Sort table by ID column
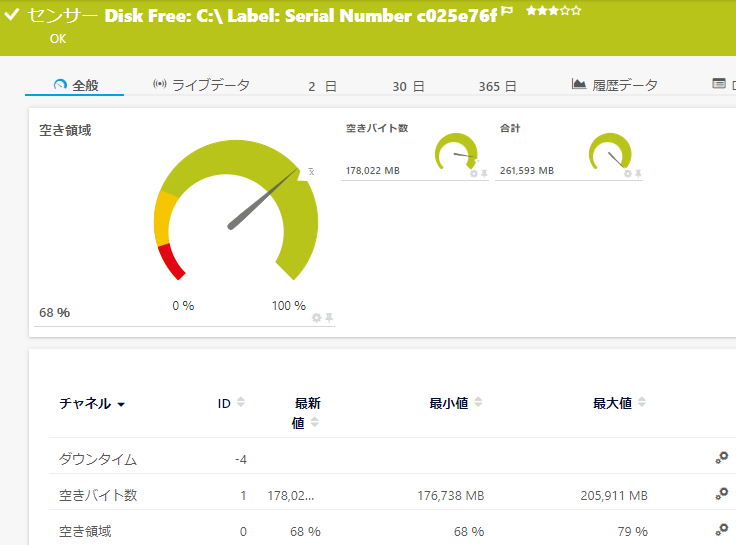 click(x=231, y=403)
